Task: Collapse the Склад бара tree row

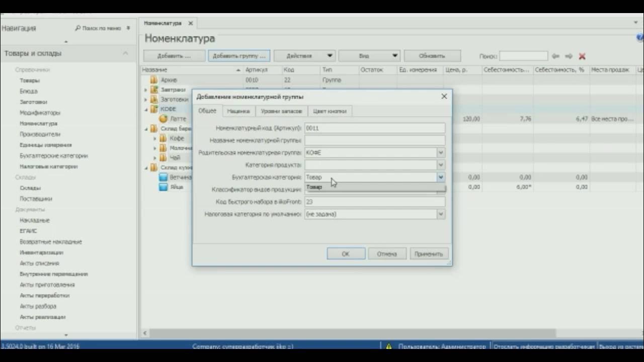Action: click(x=146, y=129)
